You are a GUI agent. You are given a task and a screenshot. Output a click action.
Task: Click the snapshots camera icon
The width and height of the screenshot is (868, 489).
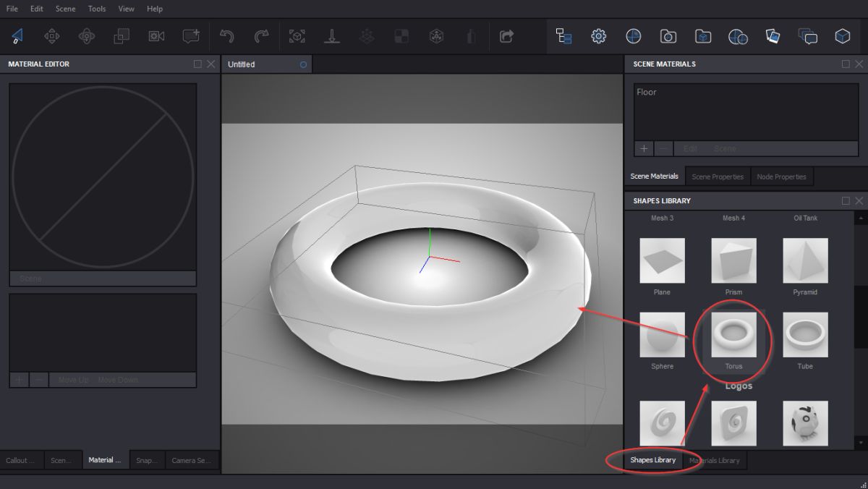(x=668, y=35)
